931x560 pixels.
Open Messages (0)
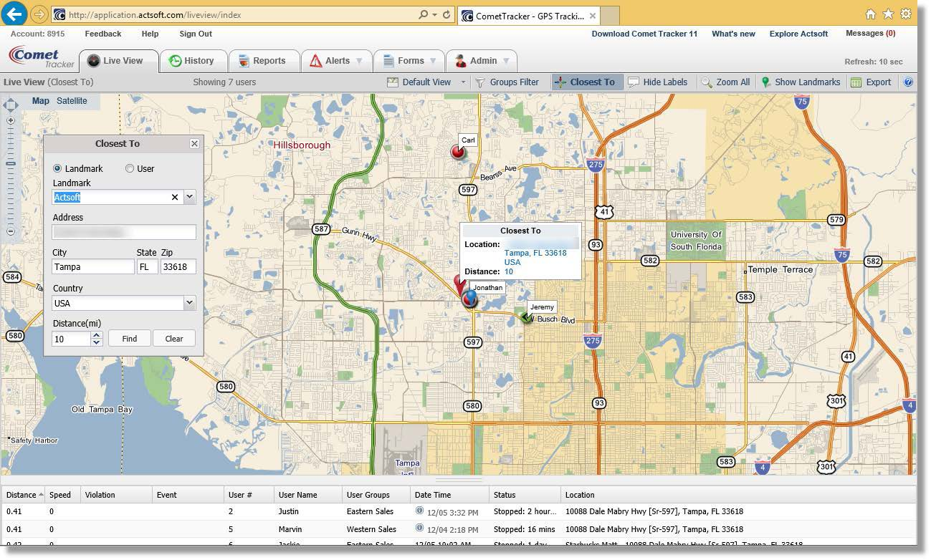870,33
